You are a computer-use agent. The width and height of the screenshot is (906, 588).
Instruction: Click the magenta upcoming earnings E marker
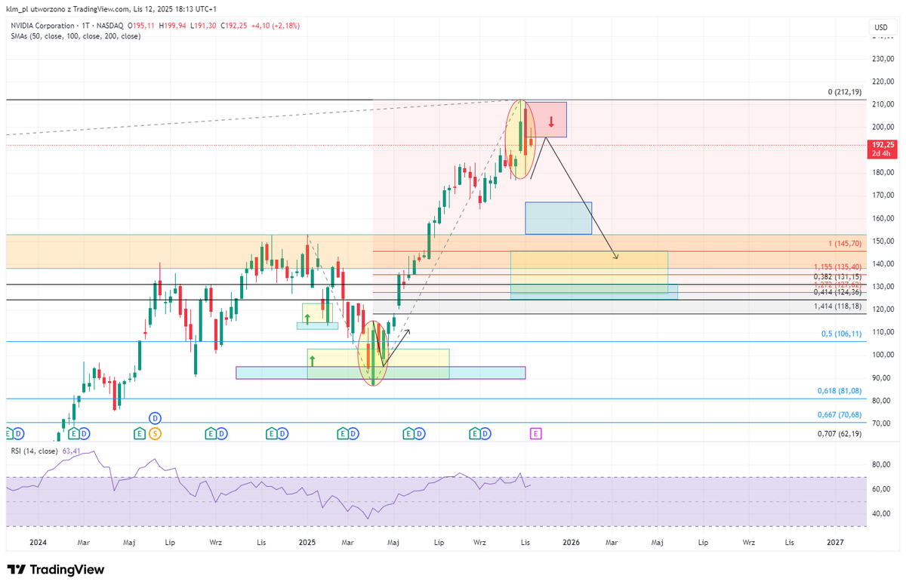click(536, 433)
